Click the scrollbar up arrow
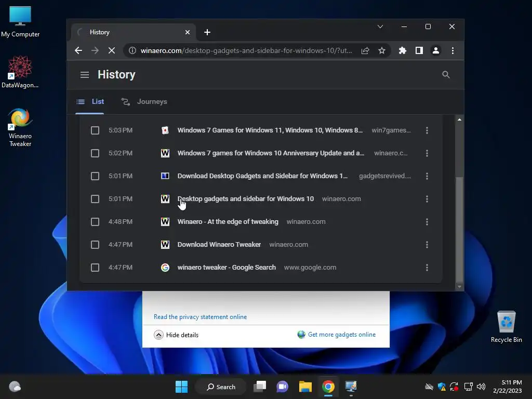 (x=459, y=119)
